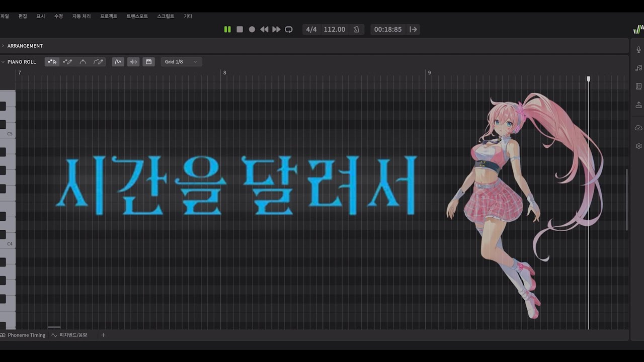Open the 스크립트 menu
Screen dimensions: 644x362
166,16
